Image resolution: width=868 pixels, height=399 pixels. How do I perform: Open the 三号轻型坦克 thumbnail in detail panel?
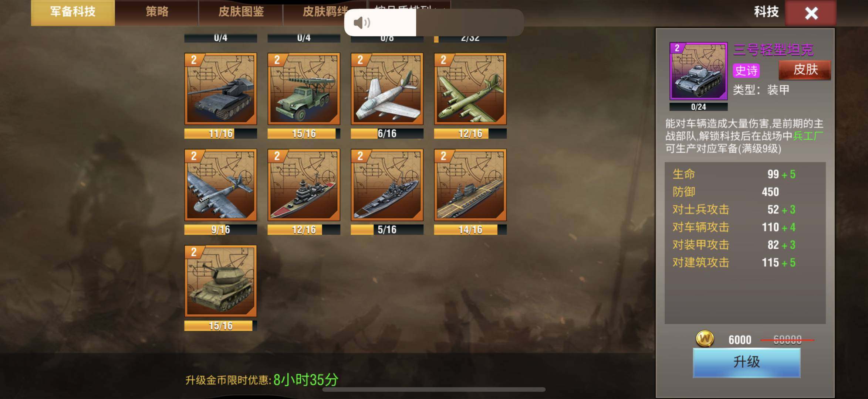[698, 71]
